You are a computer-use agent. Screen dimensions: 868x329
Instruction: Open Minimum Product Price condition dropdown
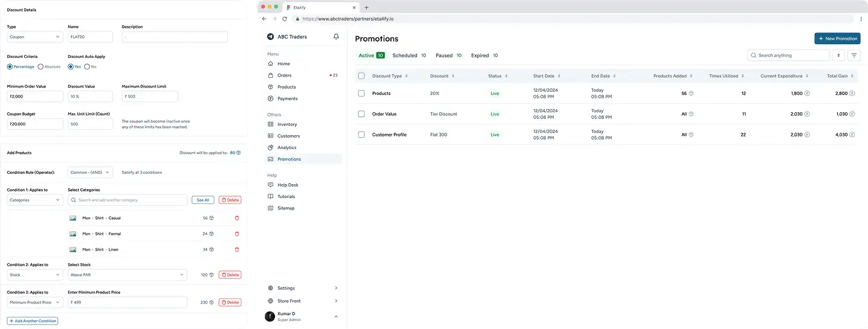35,302
